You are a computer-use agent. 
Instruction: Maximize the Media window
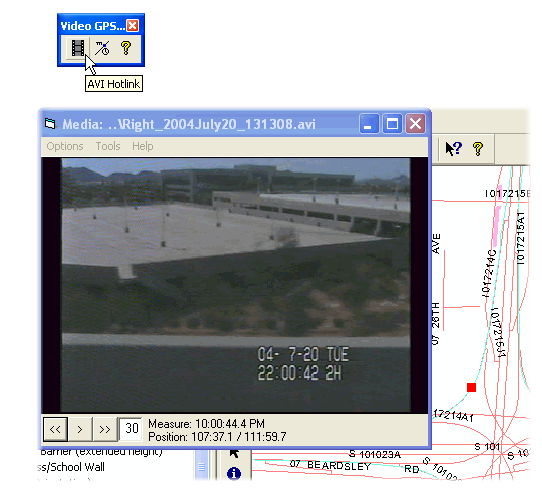(392, 123)
